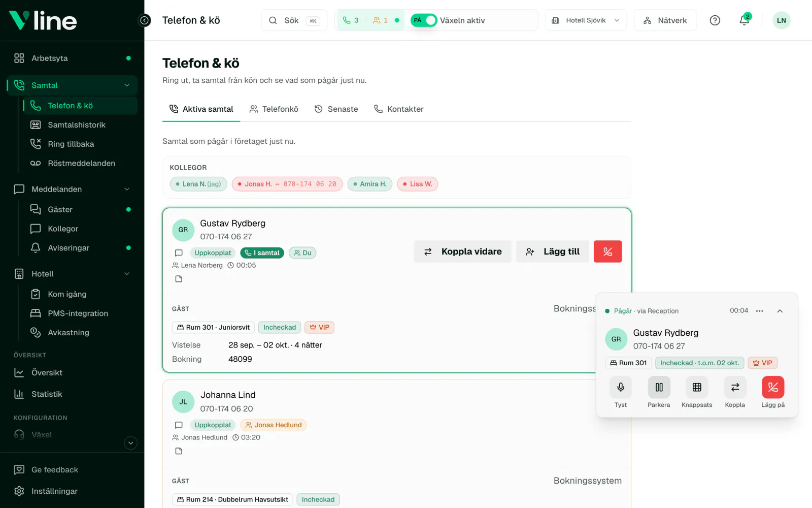Viewport: 812px width, 508px height.
Task: Collapse the floating call widget chevron
Action: (780, 311)
